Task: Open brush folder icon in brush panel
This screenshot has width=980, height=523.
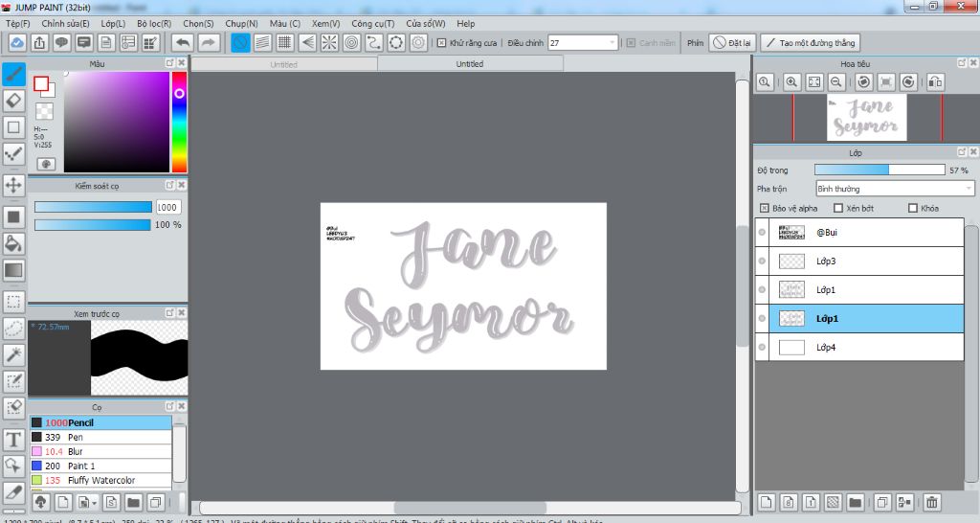Action: (133, 502)
